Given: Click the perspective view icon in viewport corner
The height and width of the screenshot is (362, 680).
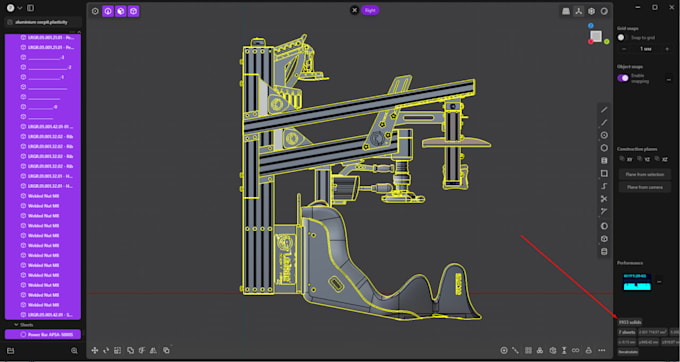Looking at the screenshot, I should click(x=566, y=12).
